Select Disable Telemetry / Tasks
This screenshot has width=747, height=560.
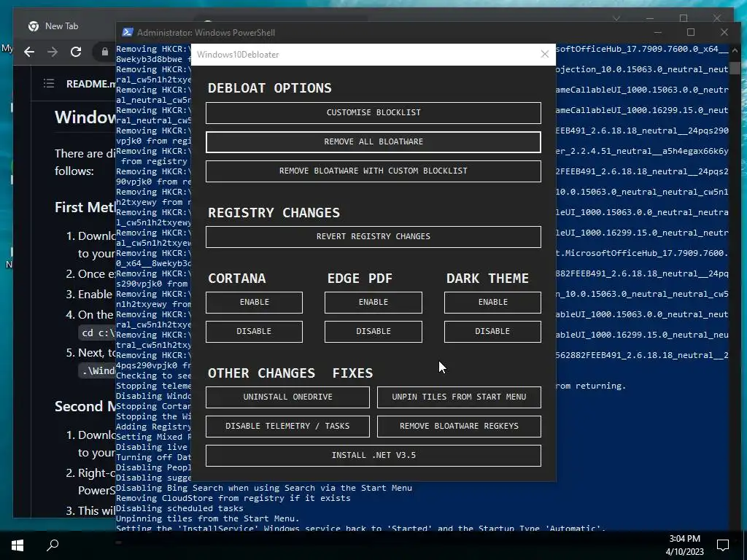(x=287, y=426)
